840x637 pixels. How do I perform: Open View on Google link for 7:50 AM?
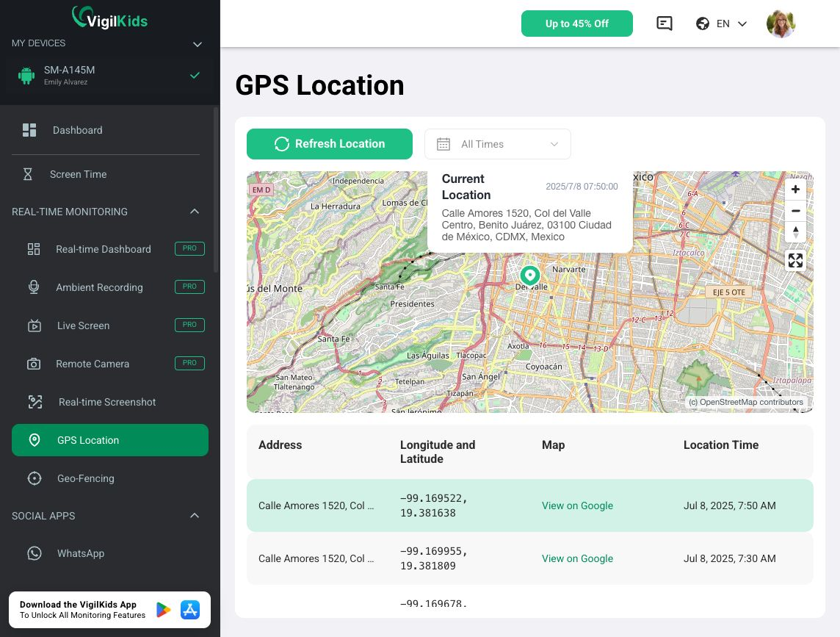click(x=577, y=505)
